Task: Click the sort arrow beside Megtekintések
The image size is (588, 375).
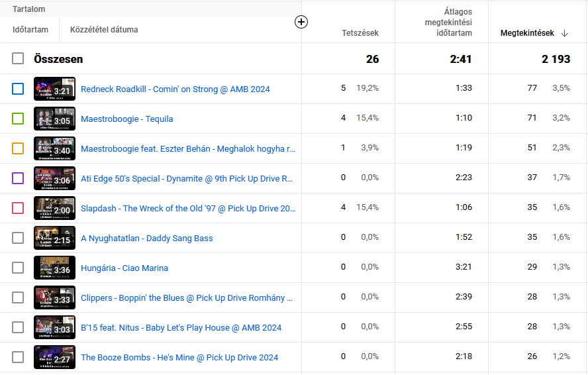Action: tap(565, 33)
